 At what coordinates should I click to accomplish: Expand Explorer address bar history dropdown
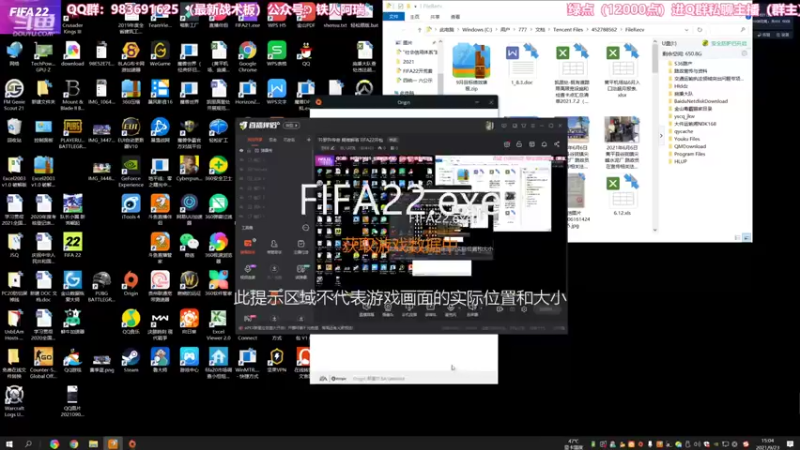pyautogui.click(x=686, y=30)
